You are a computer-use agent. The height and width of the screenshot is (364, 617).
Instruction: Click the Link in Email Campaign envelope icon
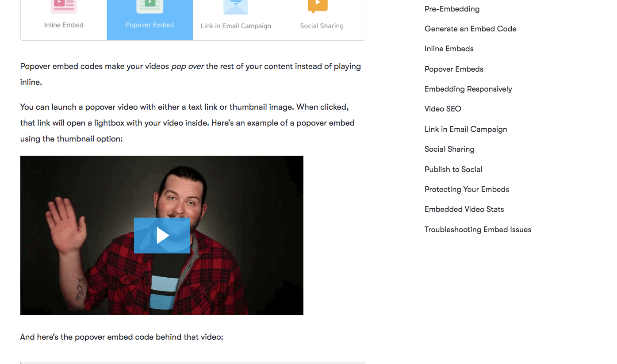pos(236,6)
